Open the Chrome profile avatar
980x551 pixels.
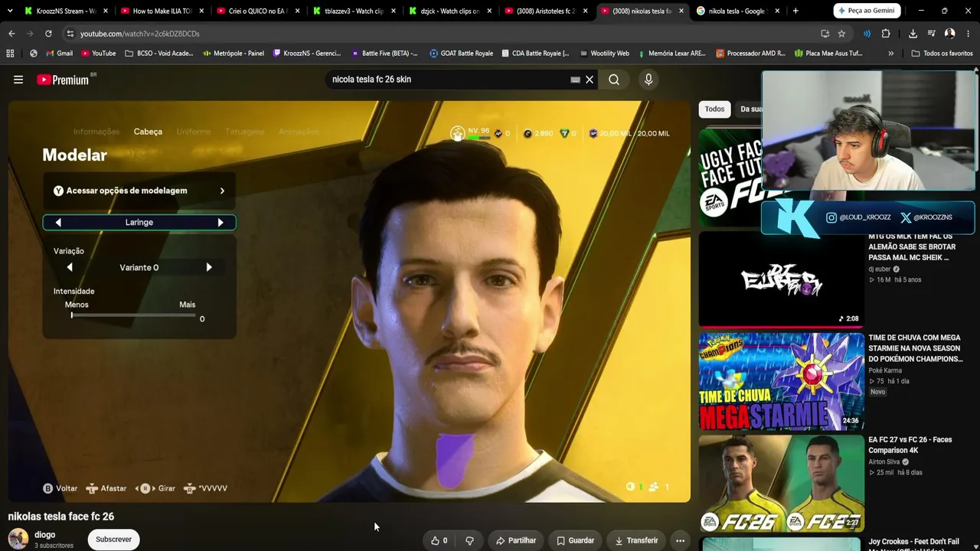[x=949, y=34]
